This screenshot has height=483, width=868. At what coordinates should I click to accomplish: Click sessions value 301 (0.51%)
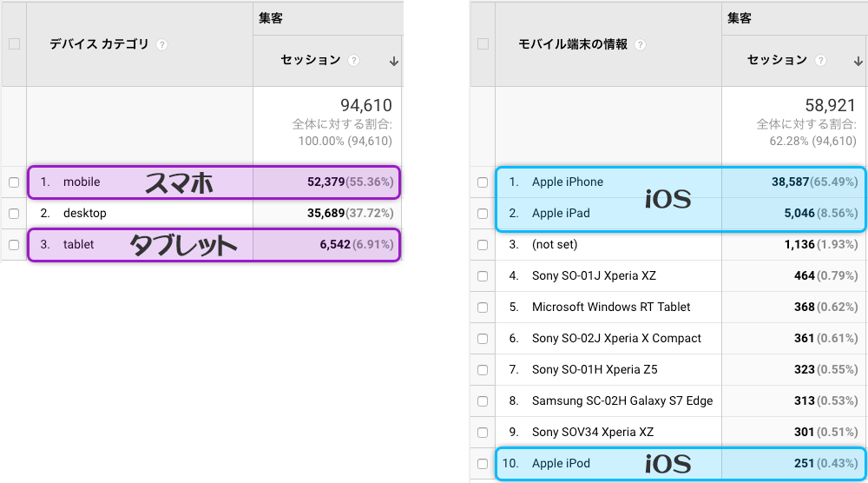(x=826, y=432)
